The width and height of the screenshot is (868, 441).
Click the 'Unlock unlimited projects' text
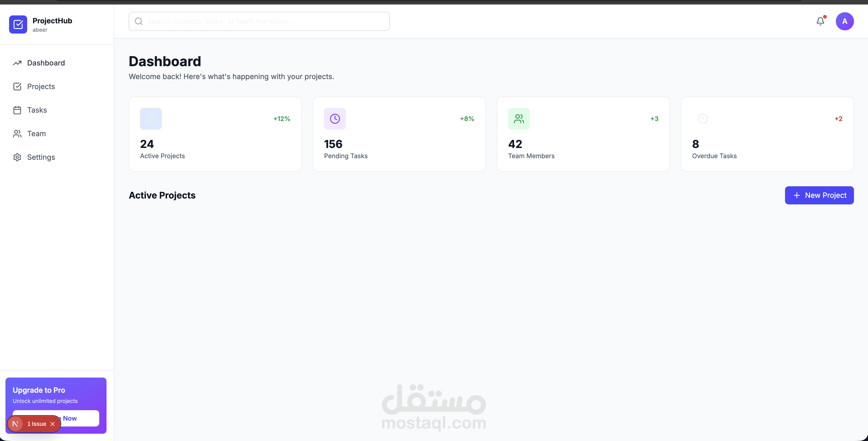pyautogui.click(x=45, y=401)
